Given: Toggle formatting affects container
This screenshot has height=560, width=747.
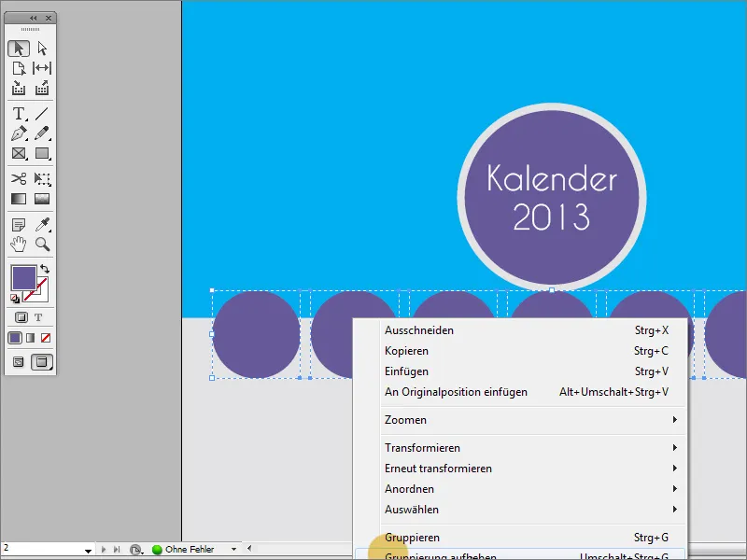Looking at the screenshot, I should click(x=21, y=317).
